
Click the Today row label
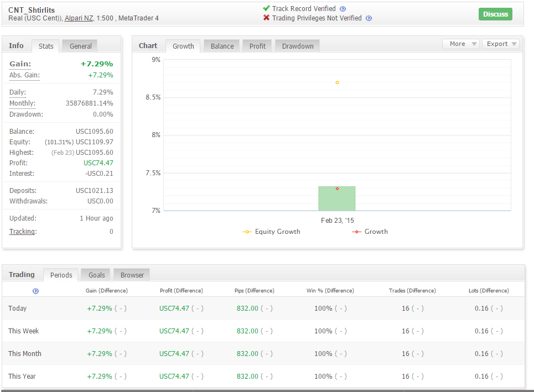click(17, 309)
